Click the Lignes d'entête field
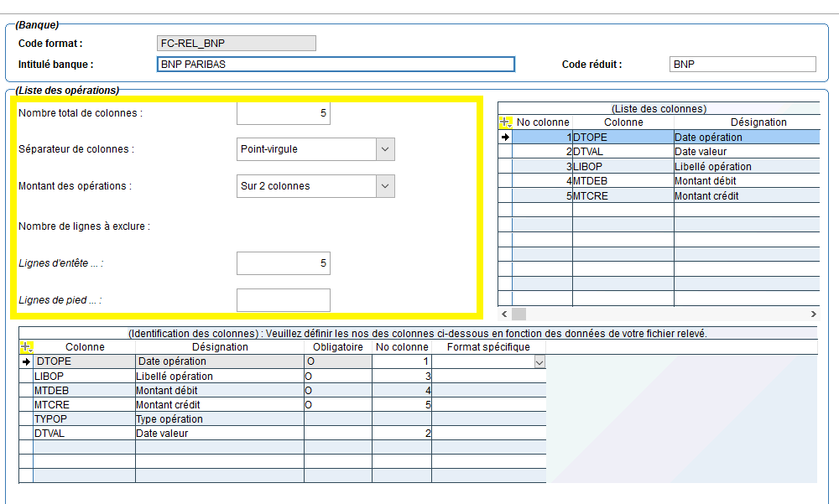This screenshot has height=504, width=839. pyautogui.click(x=284, y=263)
